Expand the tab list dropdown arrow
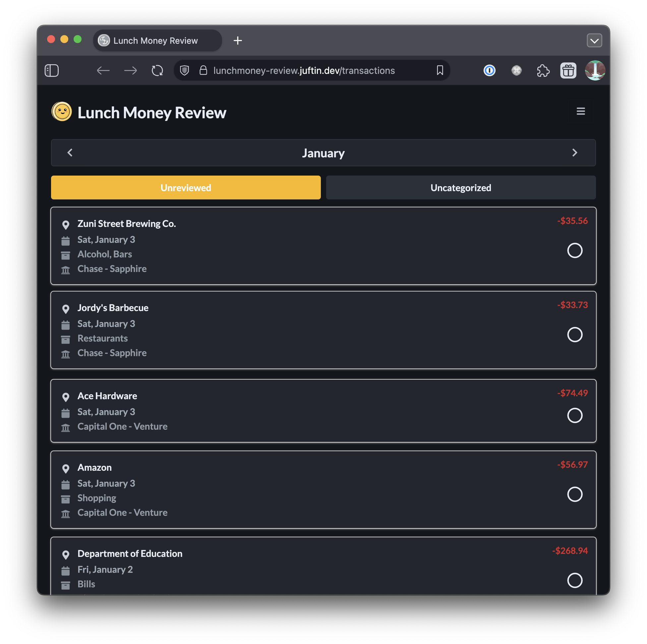The width and height of the screenshot is (647, 644). click(x=594, y=41)
